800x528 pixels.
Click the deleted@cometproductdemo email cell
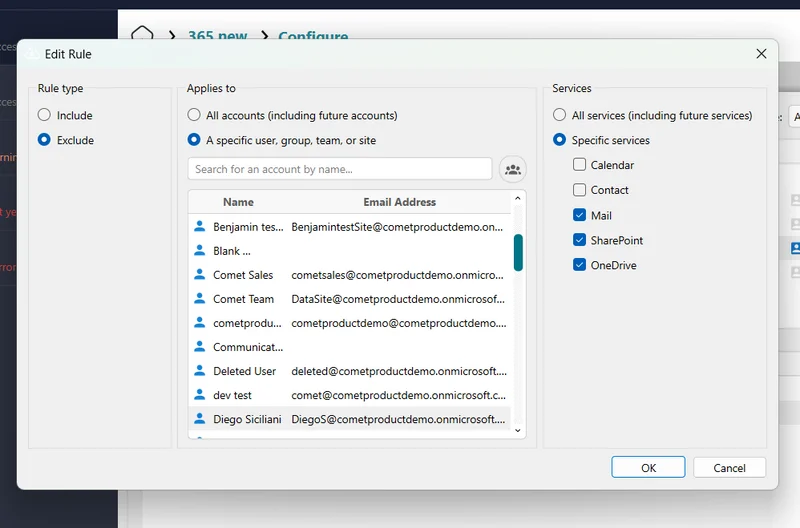click(x=399, y=371)
